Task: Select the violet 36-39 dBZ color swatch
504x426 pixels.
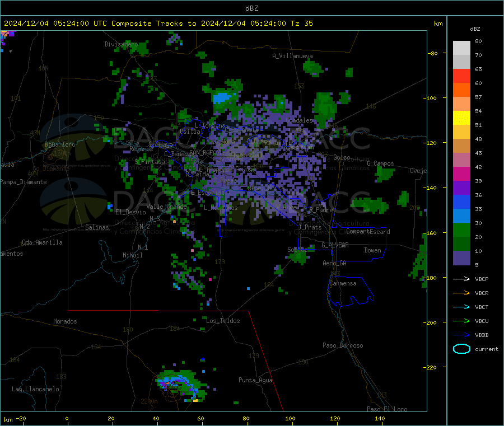Action: tap(461, 188)
